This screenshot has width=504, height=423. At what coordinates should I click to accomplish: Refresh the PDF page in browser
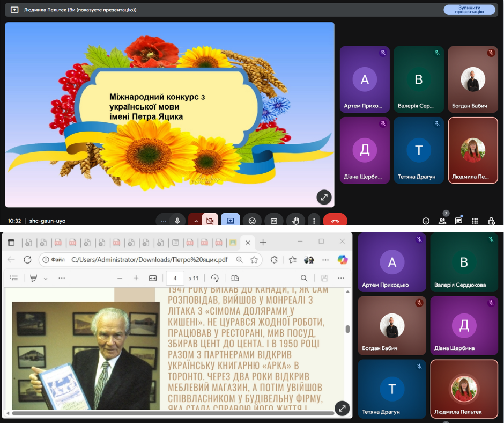pos(27,260)
